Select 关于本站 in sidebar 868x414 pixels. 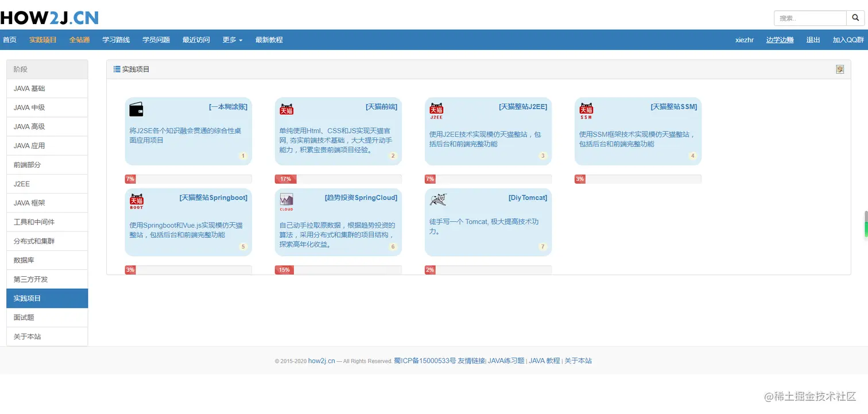click(x=47, y=336)
